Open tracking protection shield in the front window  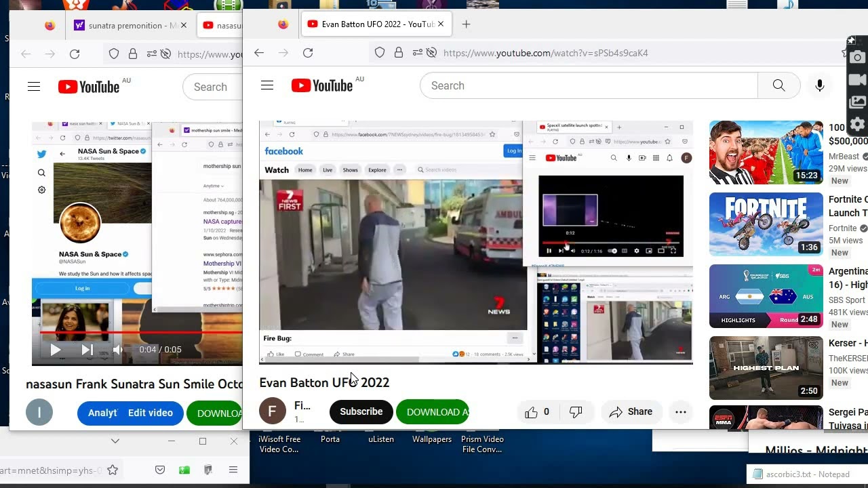pyautogui.click(x=380, y=53)
